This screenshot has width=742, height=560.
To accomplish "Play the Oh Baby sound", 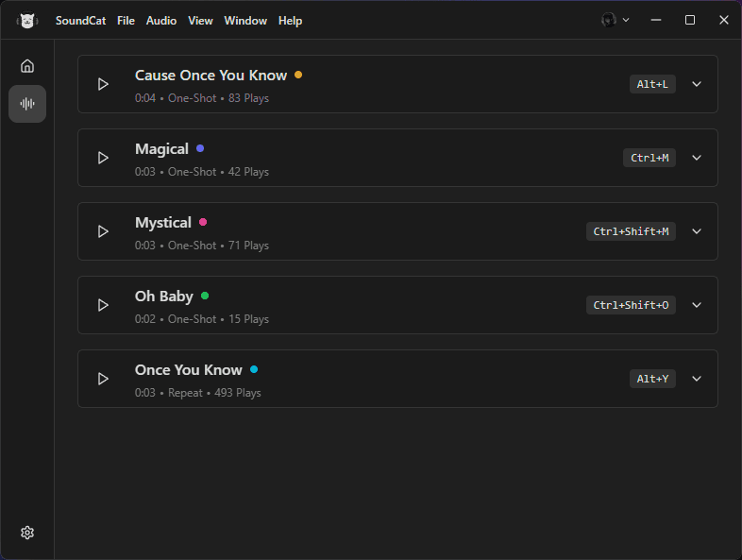I will 103,305.
